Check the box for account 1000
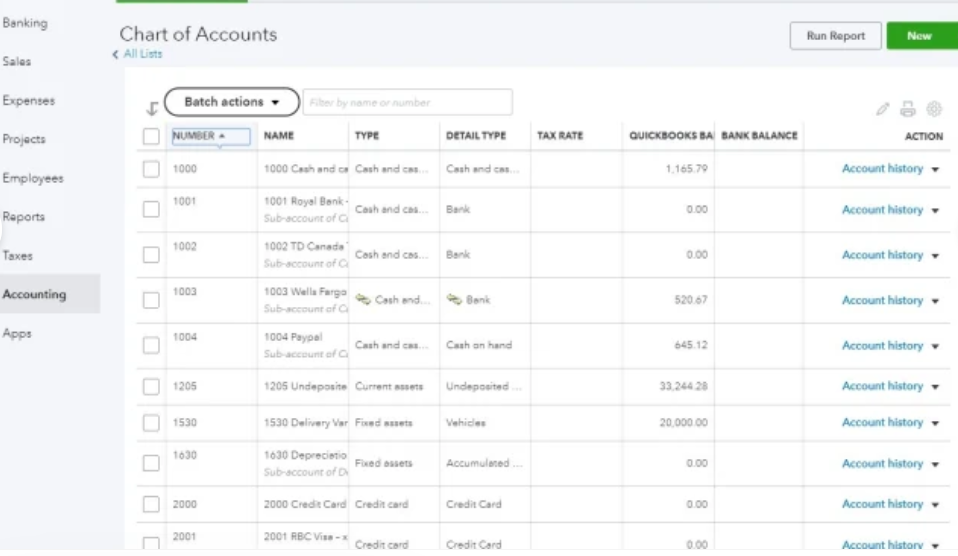The height and width of the screenshot is (556, 958). point(151,170)
